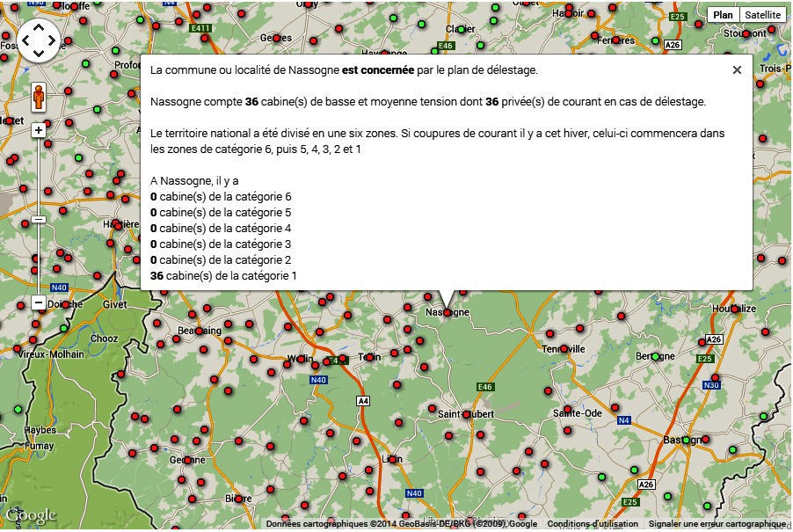This screenshot has width=793, height=532.
Task: Click the red marker at Sainte-Ode
Action: click(x=567, y=410)
